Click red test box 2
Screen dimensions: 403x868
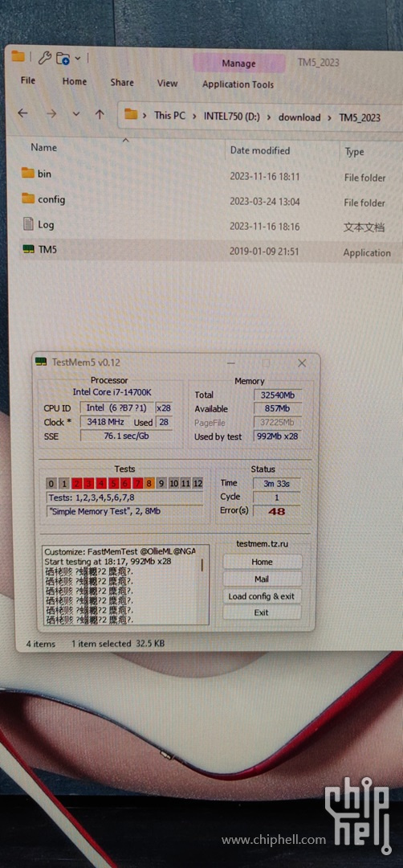tap(76, 483)
